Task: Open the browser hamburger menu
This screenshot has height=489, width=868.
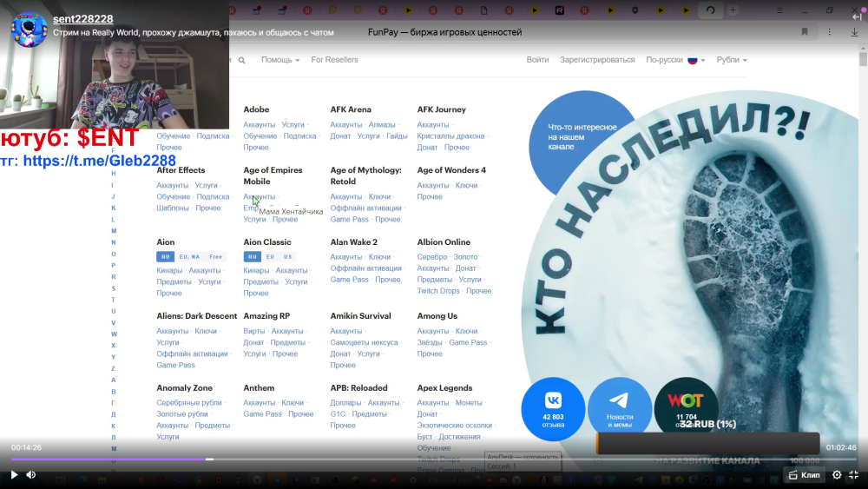Action: point(779,10)
